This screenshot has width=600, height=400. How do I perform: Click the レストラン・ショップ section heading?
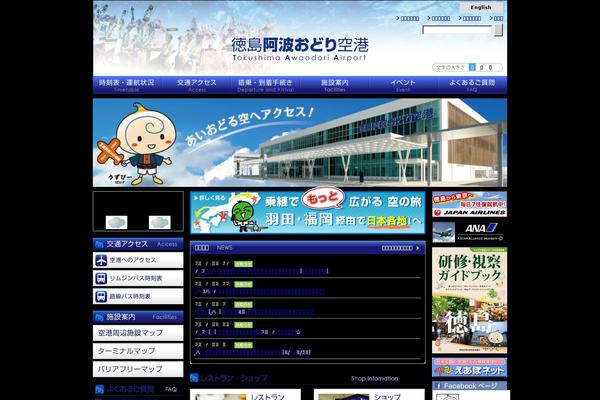[233, 378]
